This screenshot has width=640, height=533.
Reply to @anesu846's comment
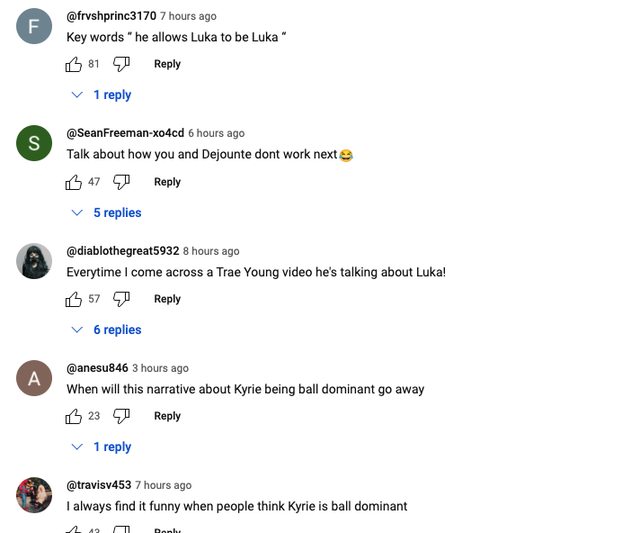coord(167,416)
